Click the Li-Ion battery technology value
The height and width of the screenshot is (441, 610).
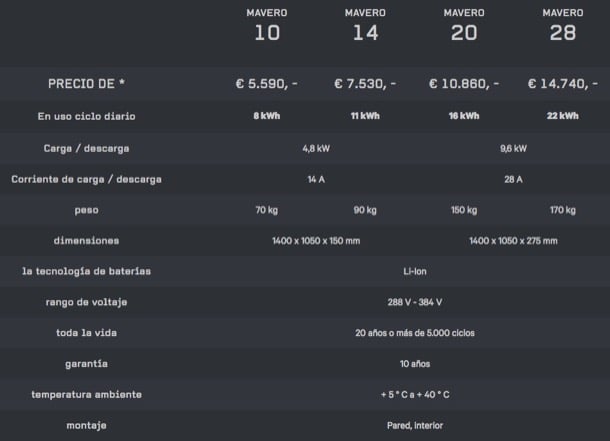tap(414, 271)
